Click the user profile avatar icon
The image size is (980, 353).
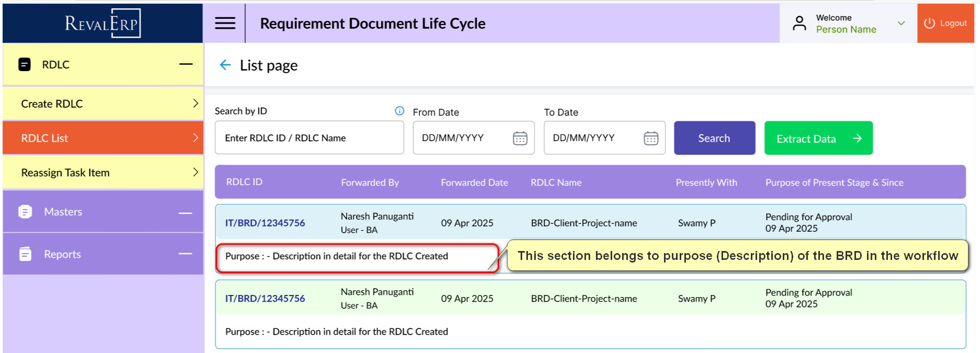799,24
